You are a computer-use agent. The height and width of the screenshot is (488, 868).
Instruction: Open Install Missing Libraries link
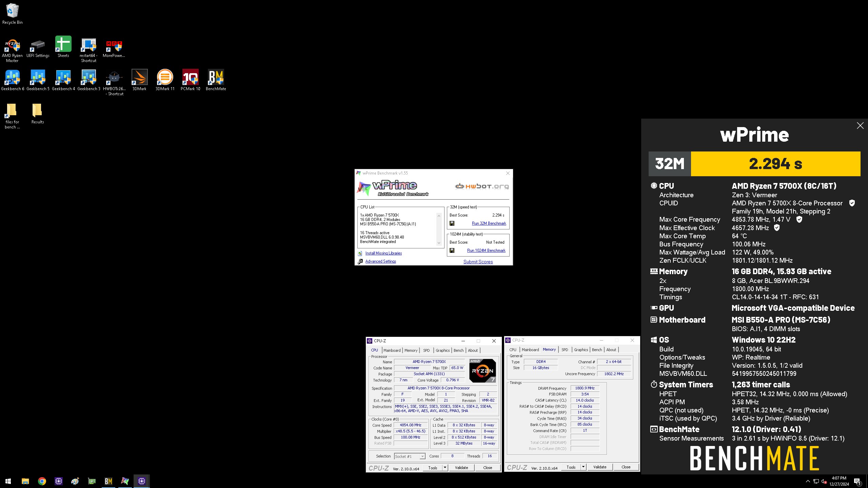(x=383, y=253)
